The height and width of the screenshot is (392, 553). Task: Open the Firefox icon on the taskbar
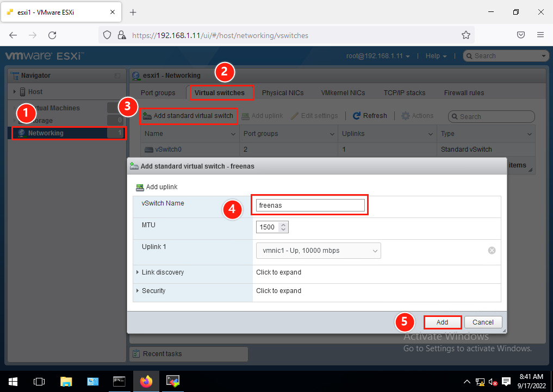coord(146,381)
